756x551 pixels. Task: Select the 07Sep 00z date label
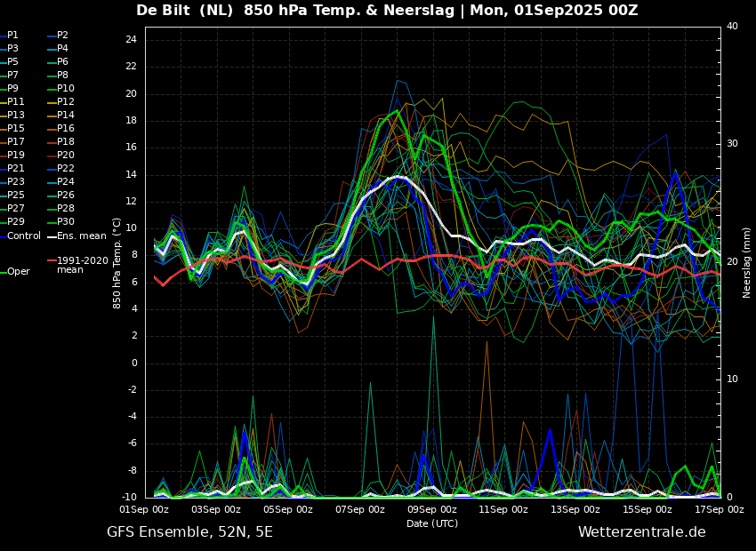click(x=360, y=509)
